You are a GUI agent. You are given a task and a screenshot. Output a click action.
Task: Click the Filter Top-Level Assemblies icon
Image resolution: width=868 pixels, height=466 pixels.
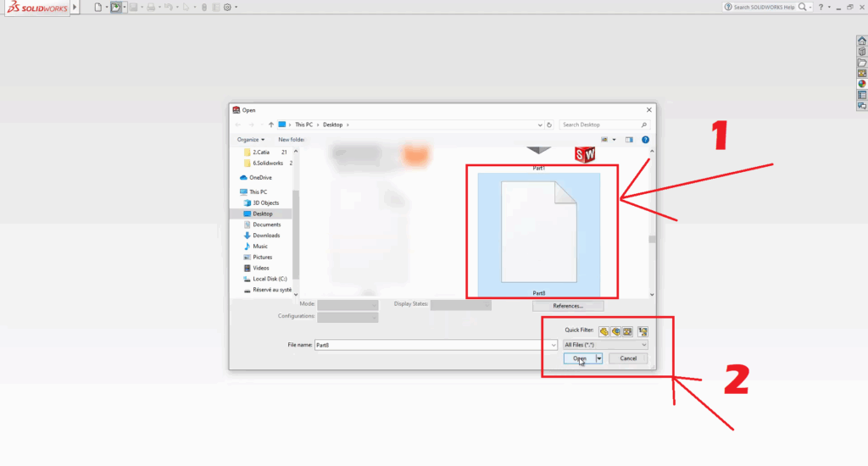click(x=643, y=331)
